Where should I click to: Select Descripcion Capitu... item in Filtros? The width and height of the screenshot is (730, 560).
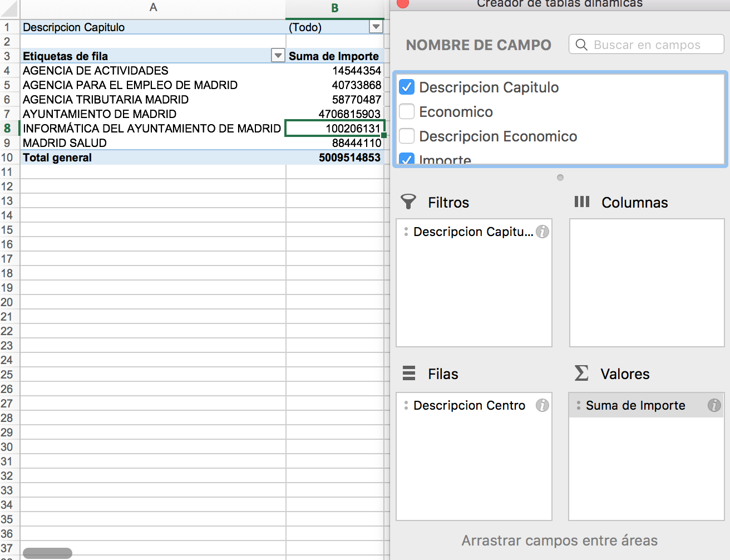[473, 232]
